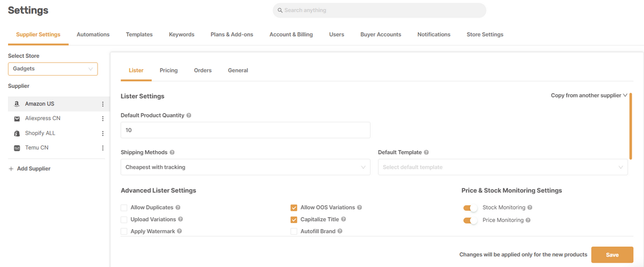Click the Aliexpress CN supplier logo icon
The image size is (644, 267).
click(x=17, y=118)
